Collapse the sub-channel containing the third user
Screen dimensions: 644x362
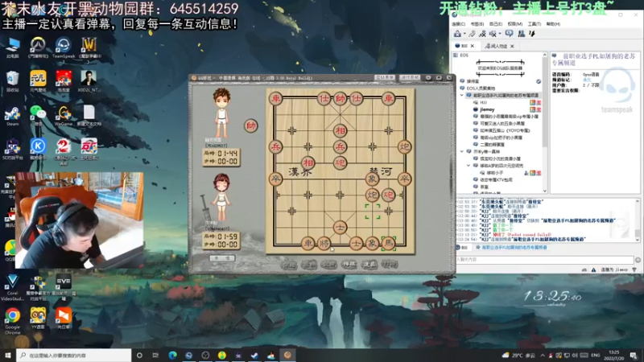tap(469, 166)
